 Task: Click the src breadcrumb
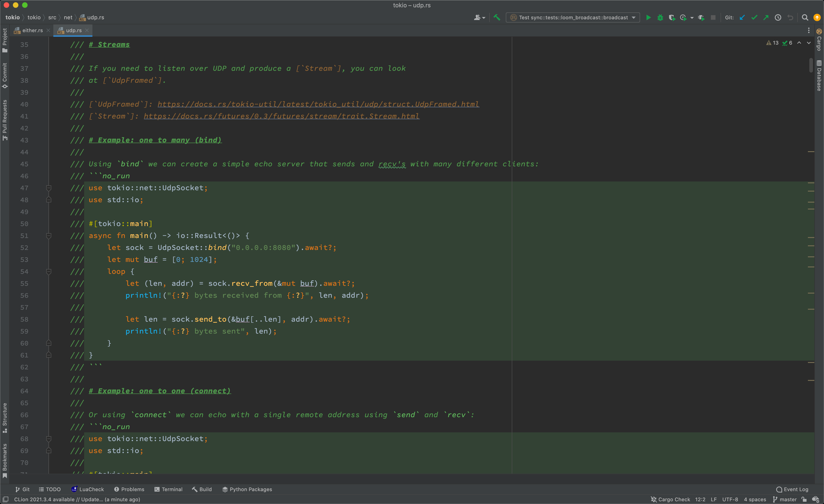point(52,17)
